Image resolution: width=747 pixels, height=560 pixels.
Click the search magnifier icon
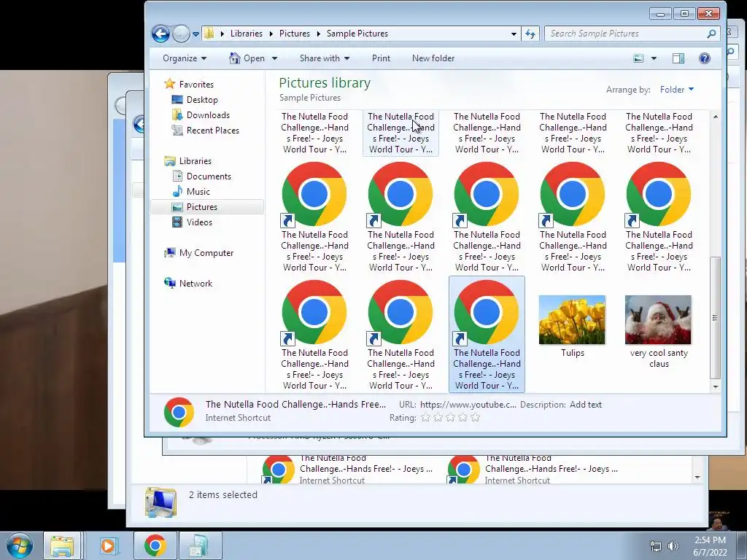click(x=711, y=34)
